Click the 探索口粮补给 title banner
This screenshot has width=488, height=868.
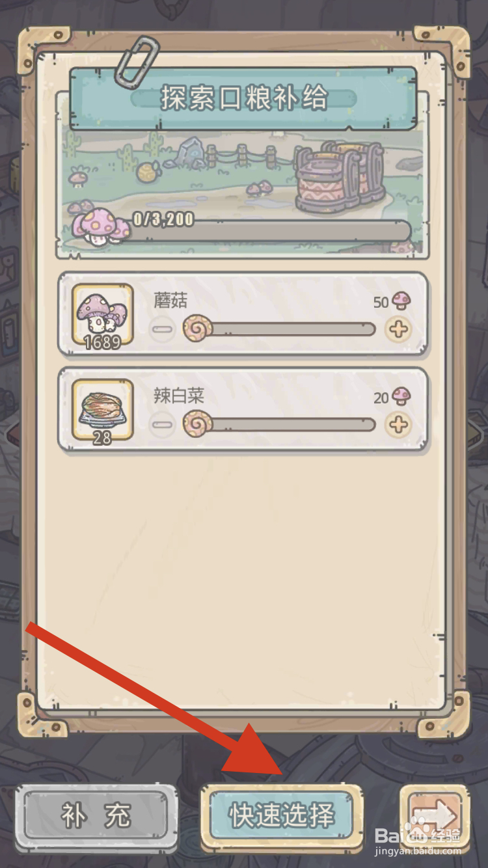coord(243,98)
